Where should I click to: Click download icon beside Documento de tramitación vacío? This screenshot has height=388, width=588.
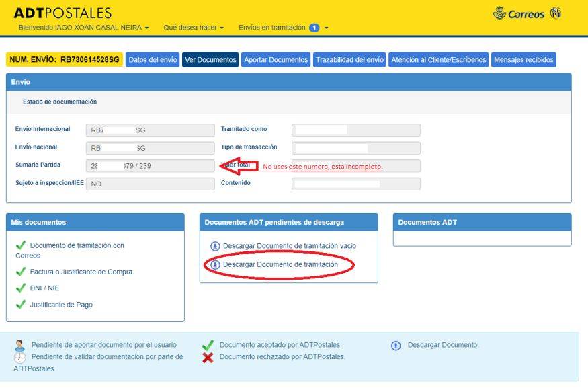coord(215,246)
